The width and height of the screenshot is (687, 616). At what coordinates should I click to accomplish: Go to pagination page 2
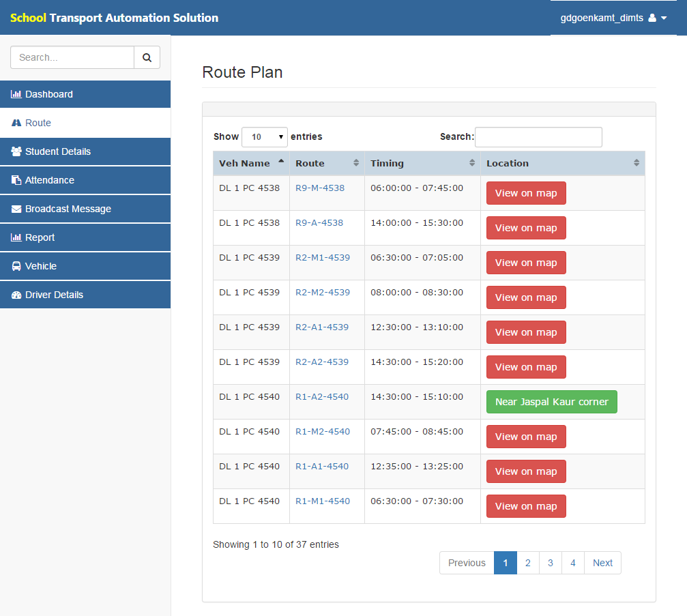pyautogui.click(x=528, y=563)
